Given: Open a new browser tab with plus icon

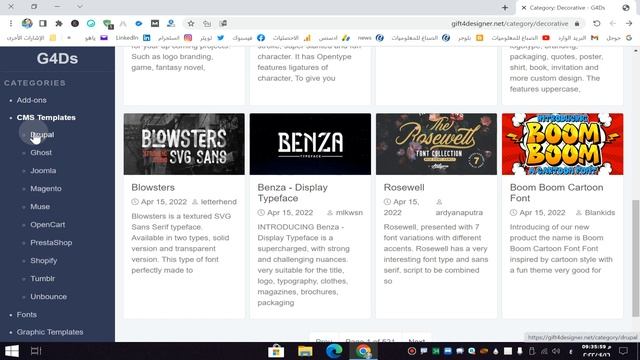Looking at the screenshot, I should pos(505,7).
